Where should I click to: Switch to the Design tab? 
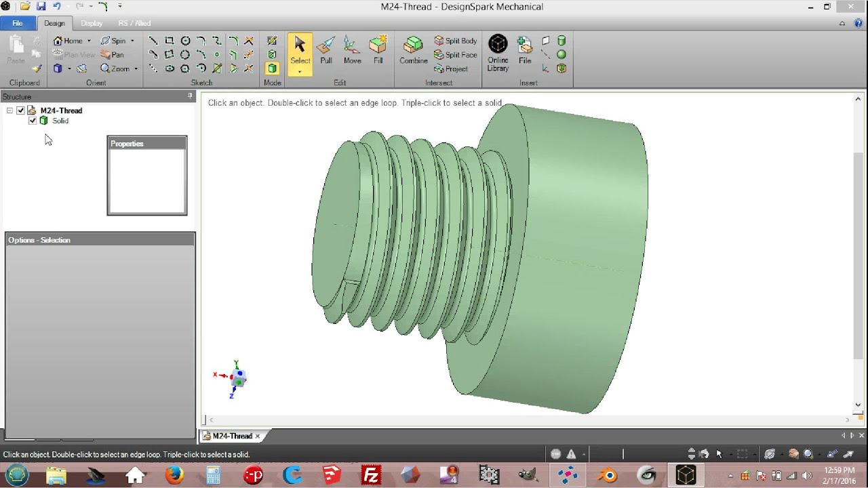point(54,23)
